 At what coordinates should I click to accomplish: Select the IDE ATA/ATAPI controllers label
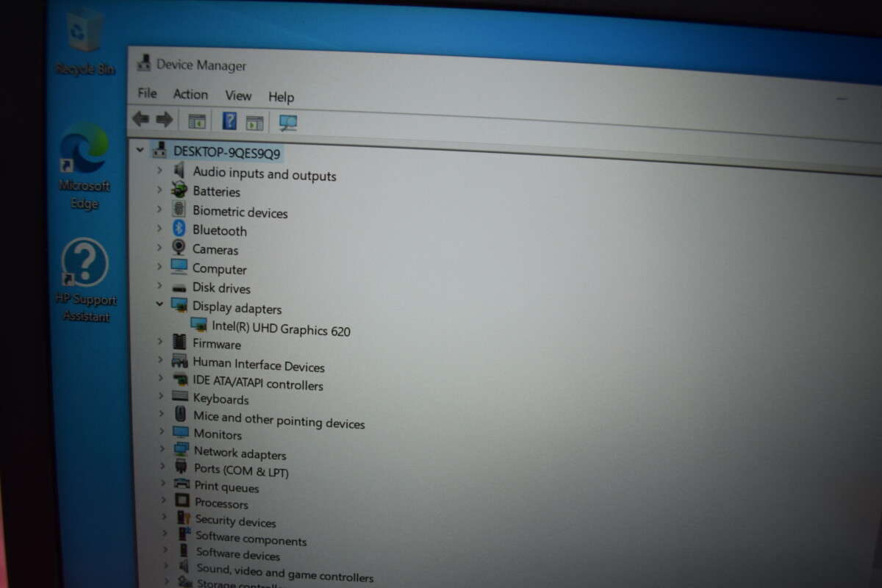[258, 383]
